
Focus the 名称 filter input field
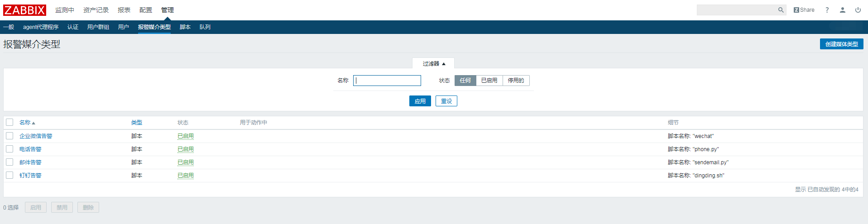[x=387, y=81]
